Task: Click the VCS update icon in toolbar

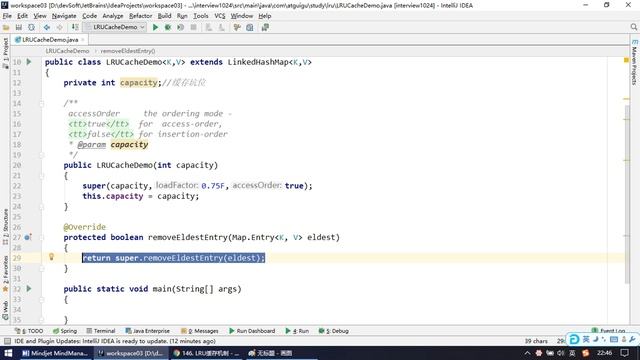Action: click(209, 27)
